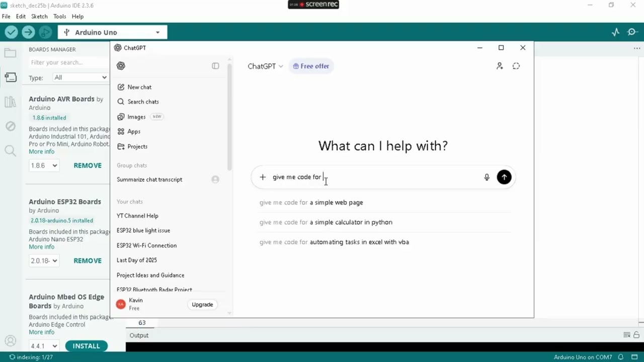Open More info for Mbed OS Edge Boards

pyautogui.click(x=41, y=332)
